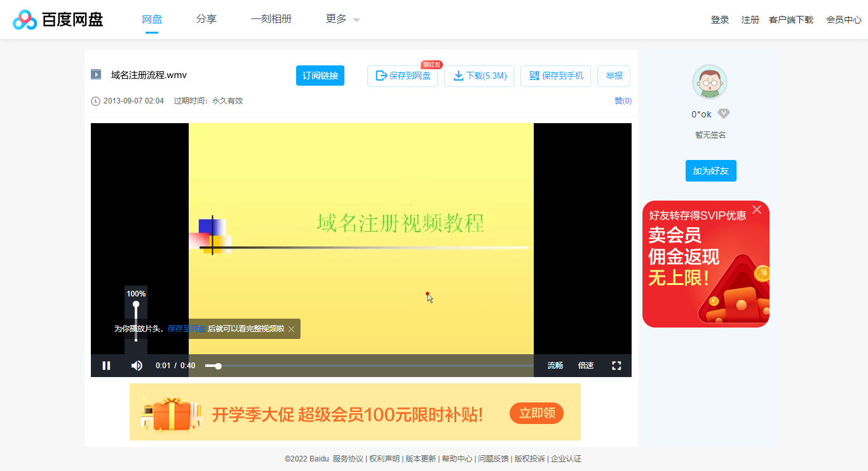
Task: Enter fullscreen video mode
Action: point(616,365)
